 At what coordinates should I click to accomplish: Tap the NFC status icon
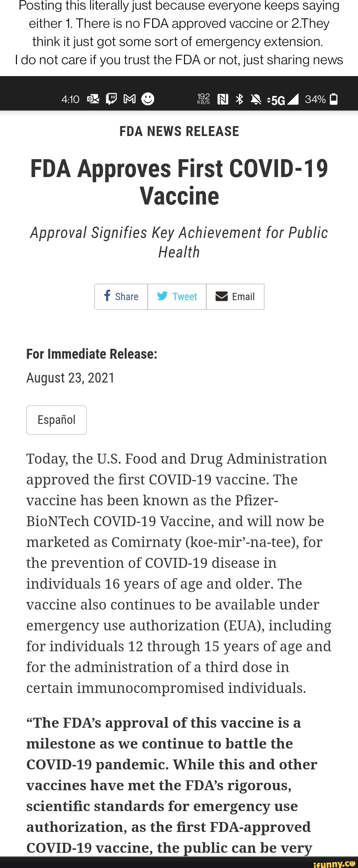[x=223, y=99]
